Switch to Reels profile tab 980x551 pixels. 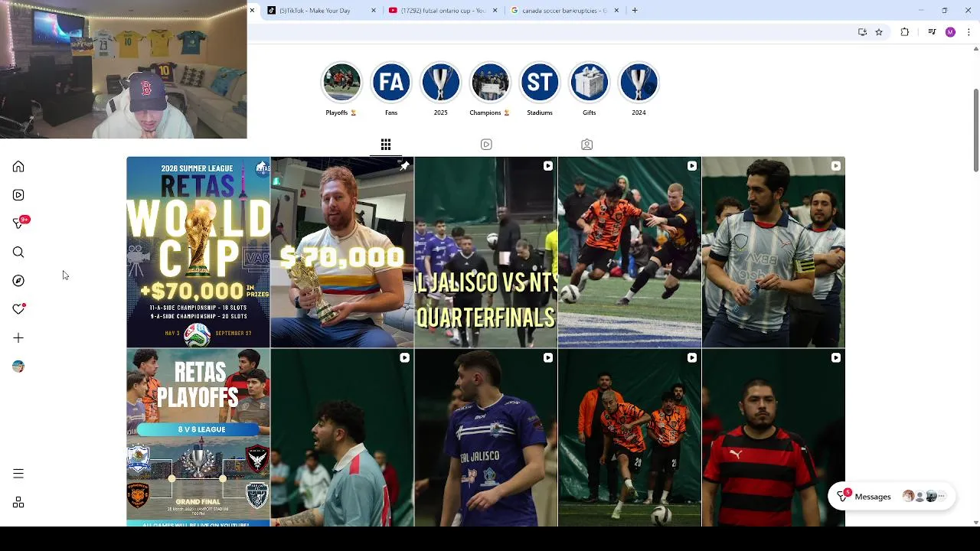(486, 145)
